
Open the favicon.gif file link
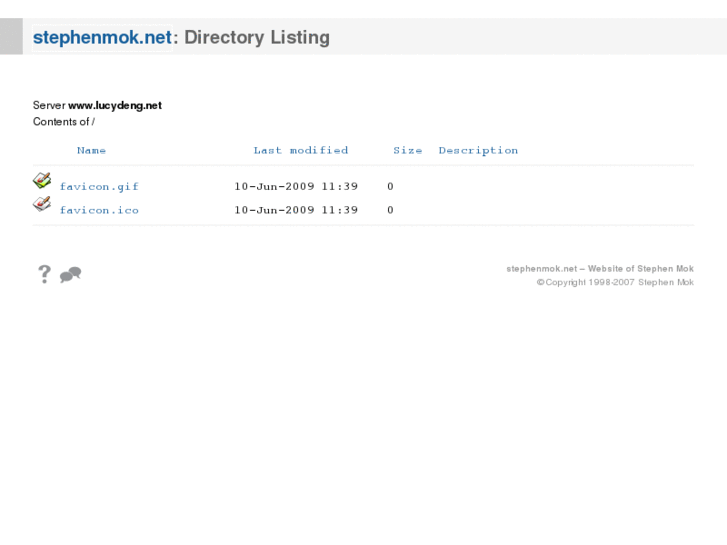99,187
